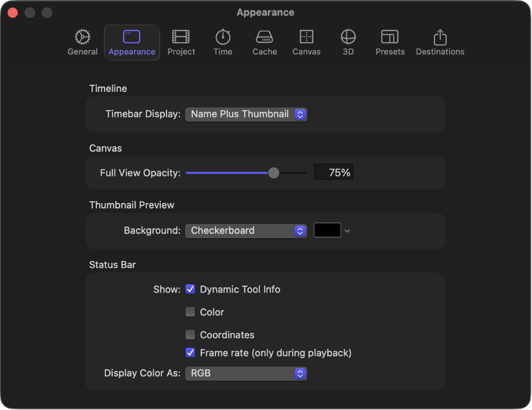Open the Cache drive icon
The height and width of the screenshot is (410, 532).
tap(264, 37)
